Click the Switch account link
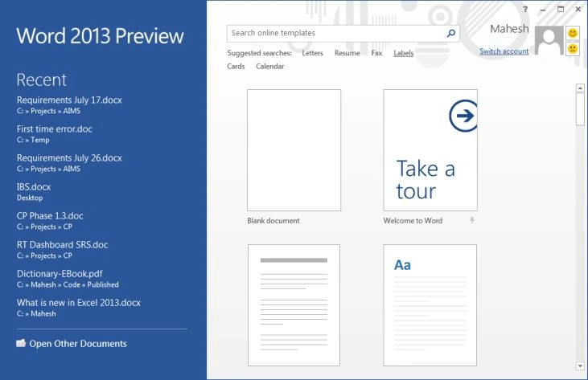This screenshot has width=588, height=380. click(504, 51)
